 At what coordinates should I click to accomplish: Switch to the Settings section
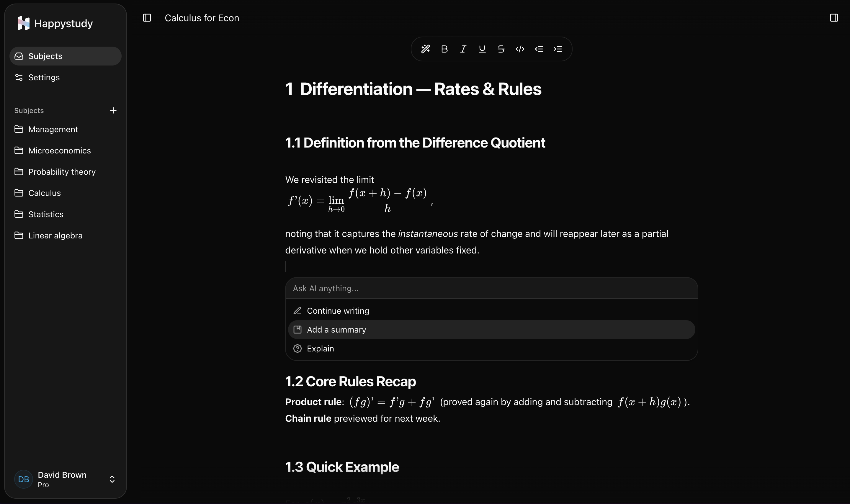click(x=44, y=77)
